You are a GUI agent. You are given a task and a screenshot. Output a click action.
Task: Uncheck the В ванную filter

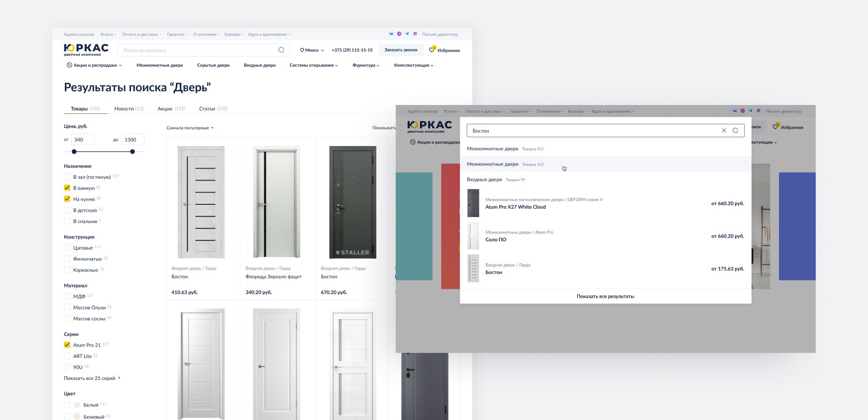(x=67, y=188)
